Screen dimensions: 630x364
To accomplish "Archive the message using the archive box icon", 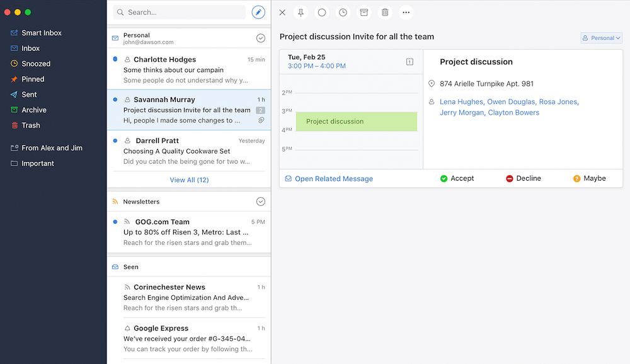I will [x=364, y=13].
